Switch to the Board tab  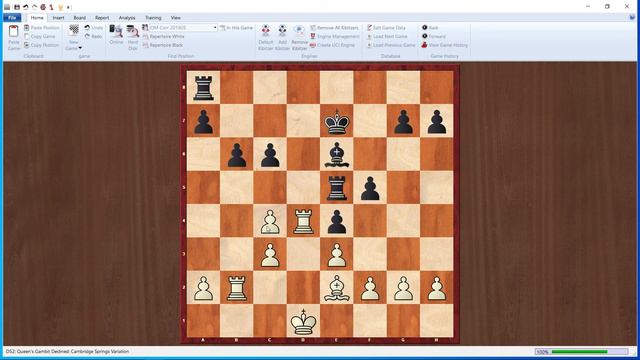pos(80,18)
